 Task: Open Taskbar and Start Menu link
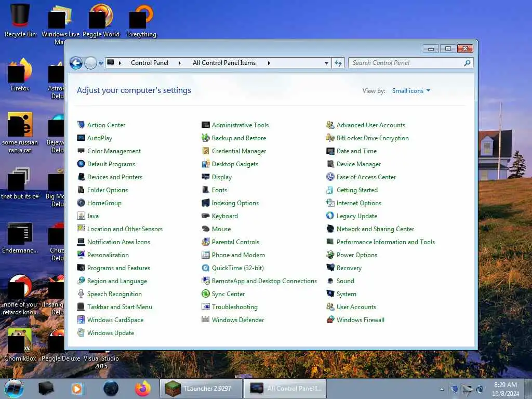119,307
